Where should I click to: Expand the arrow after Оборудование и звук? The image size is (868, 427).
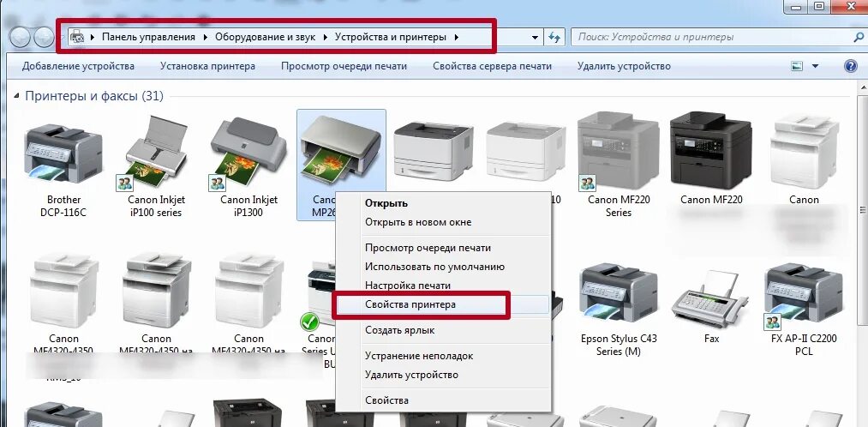point(326,37)
